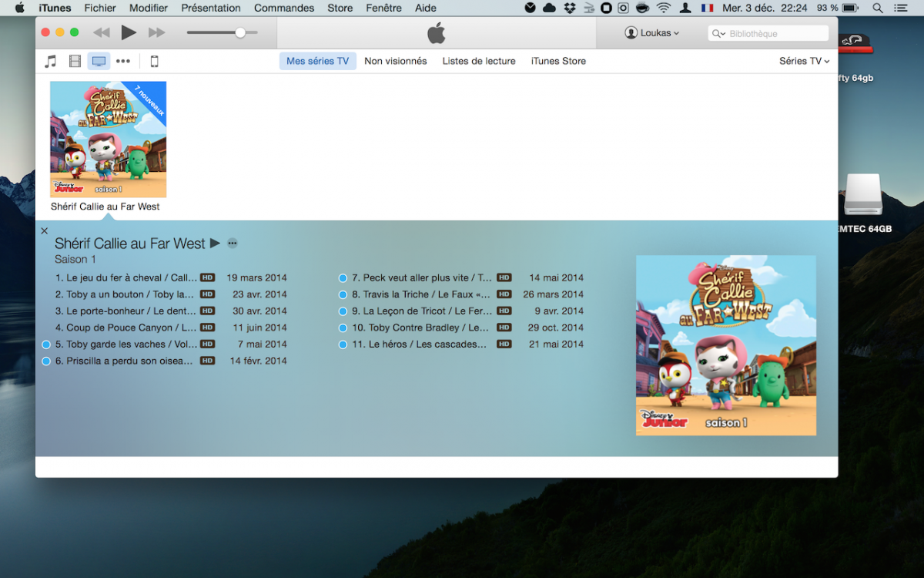The image size is (924, 578).
Task: Click the French flag input source icon
Action: point(707,8)
